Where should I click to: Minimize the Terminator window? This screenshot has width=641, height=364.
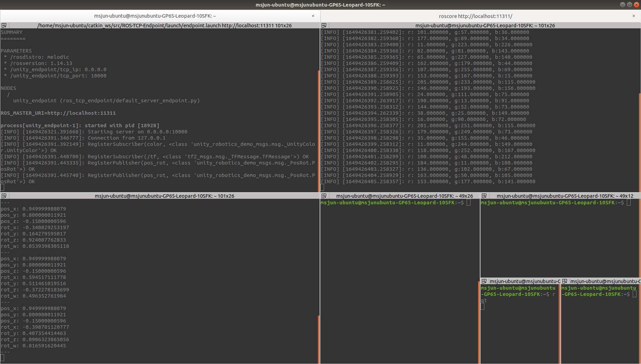click(623, 4)
